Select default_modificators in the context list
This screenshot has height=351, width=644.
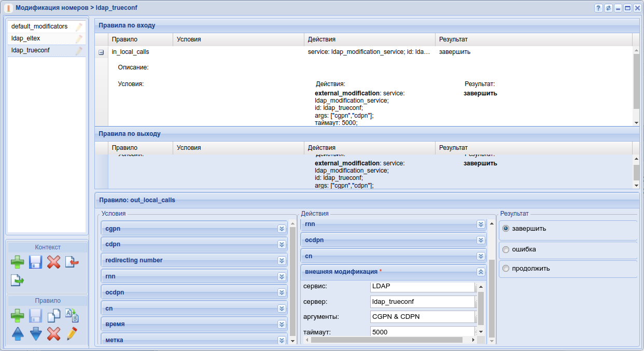click(x=39, y=26)
